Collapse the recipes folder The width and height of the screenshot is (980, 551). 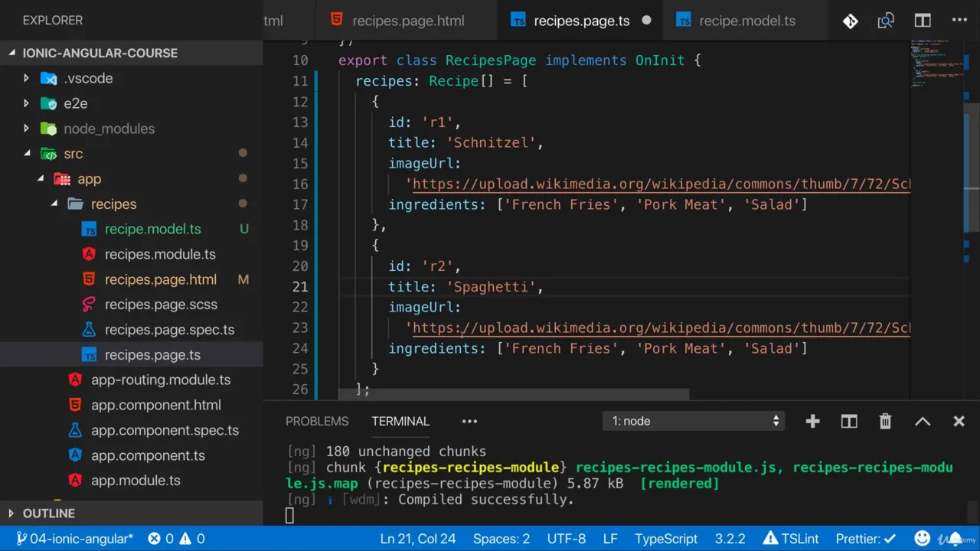pyautogui.click(x=54, y=204)
